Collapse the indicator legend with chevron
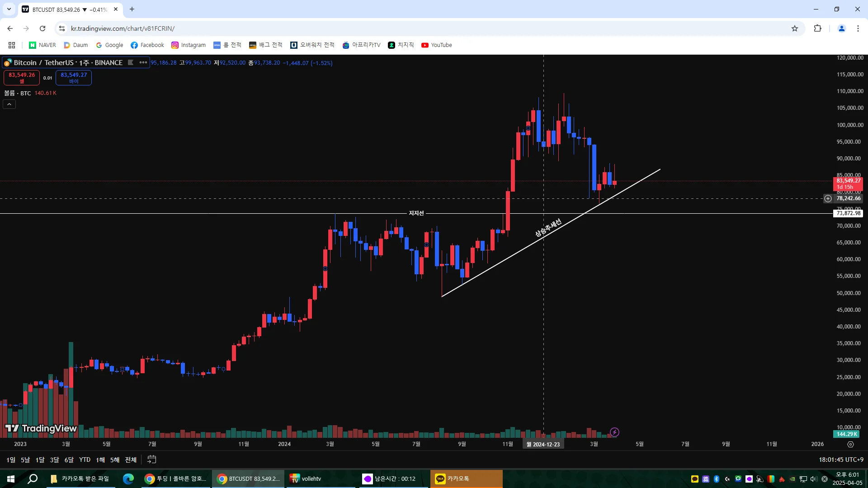Image resolution: width=868 pixels, height=488 pixels. 9,104
